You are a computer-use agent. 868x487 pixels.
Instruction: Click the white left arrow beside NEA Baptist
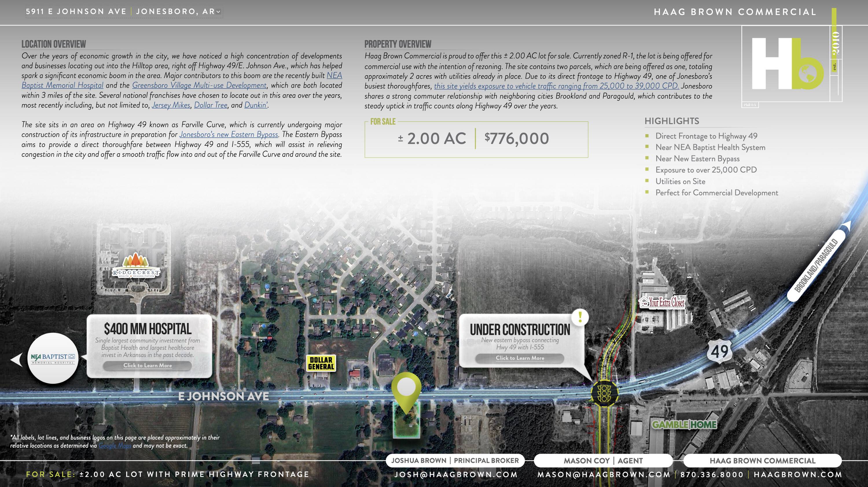pos(16,360)
